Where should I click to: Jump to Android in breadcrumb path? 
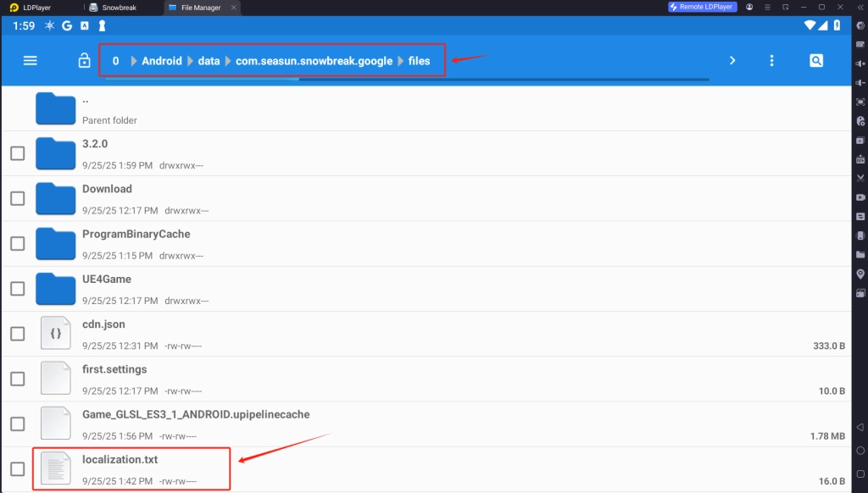pyautogui.click(x=162, y=61)
